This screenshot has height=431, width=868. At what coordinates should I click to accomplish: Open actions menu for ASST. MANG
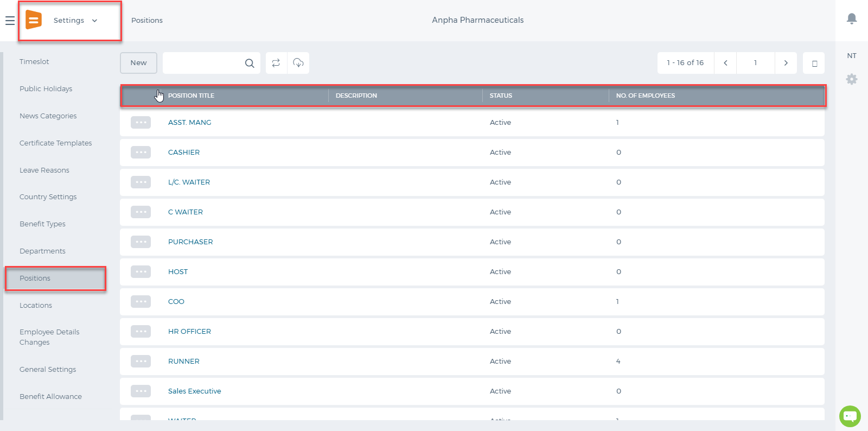pyautogui.click(x=141, y=122)
